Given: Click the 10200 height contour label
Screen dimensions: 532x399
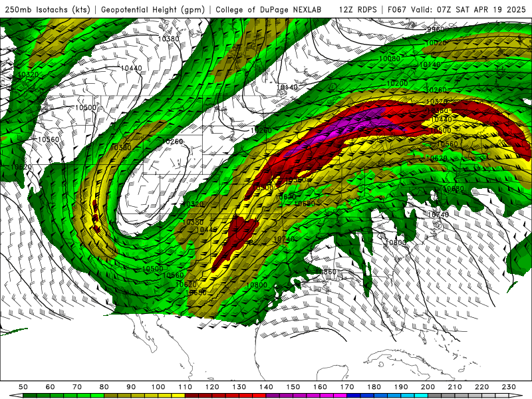Looking at the screenshot, I should pyautogui.click(x=397, y=84).
